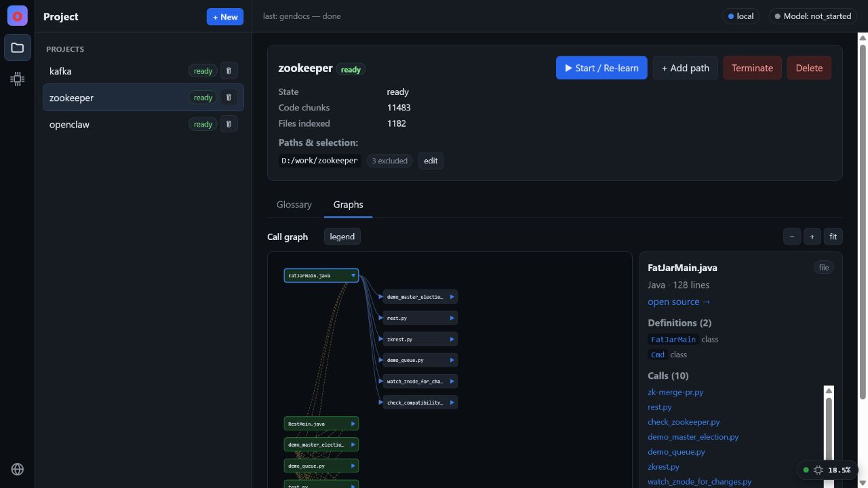
Task: Click the ready badge beside zookeeper title
Action: coord(351,69)
